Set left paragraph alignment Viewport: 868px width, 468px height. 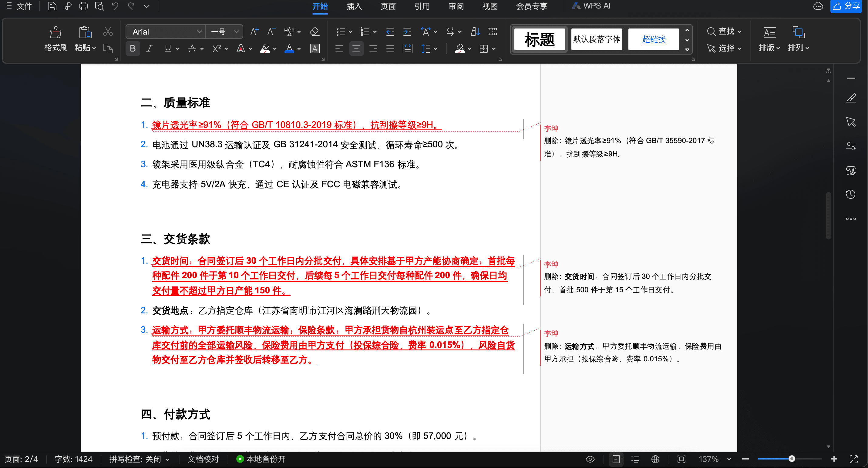[339, 49]
